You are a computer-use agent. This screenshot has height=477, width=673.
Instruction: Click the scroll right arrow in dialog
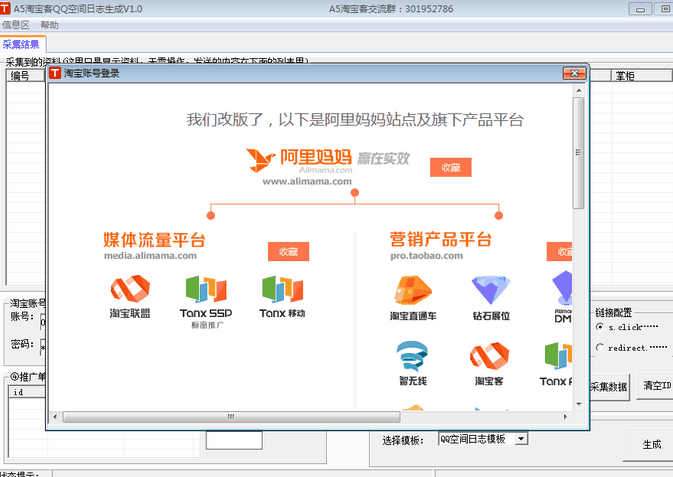pos(565,416)
